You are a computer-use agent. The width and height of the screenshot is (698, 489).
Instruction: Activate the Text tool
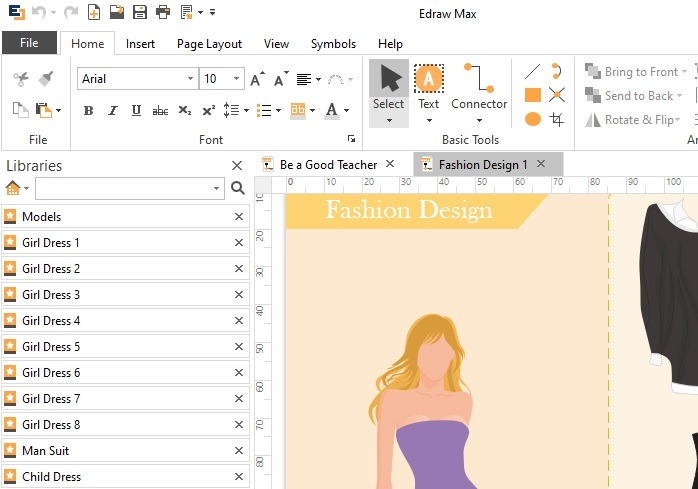[x=429, y=86]
